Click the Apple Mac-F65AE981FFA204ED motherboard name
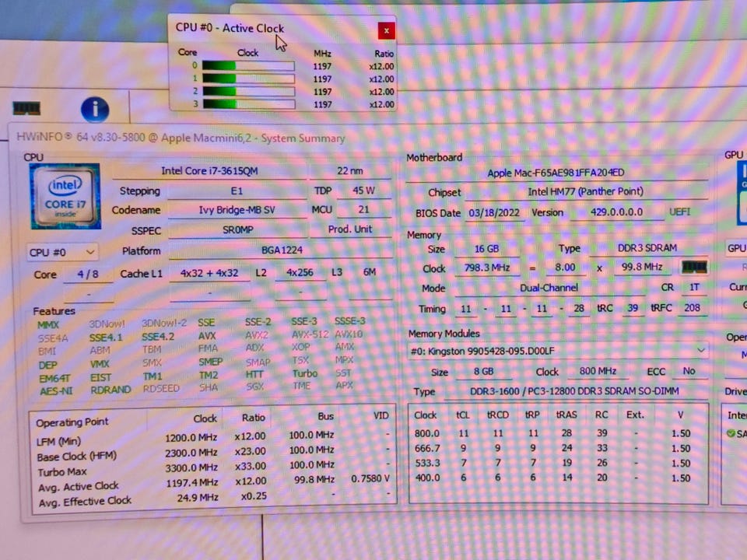 (556, 173)
